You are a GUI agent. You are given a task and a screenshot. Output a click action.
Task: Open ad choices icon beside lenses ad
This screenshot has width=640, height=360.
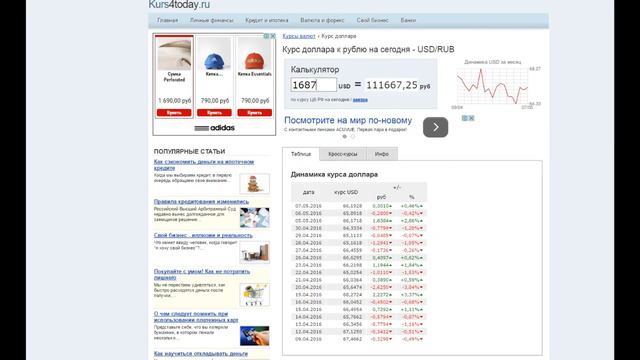tap(465, 118)
